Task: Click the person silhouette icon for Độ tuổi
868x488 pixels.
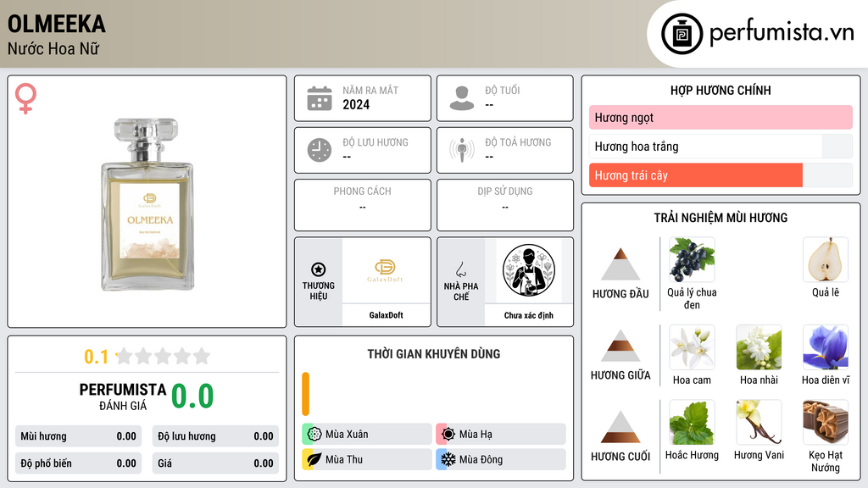Action: tap(462, 98)
